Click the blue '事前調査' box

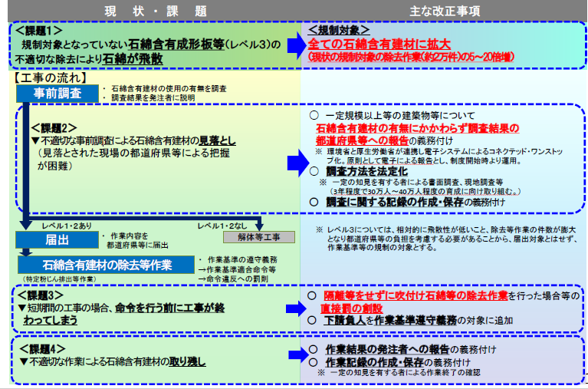(x=57, y=93)
